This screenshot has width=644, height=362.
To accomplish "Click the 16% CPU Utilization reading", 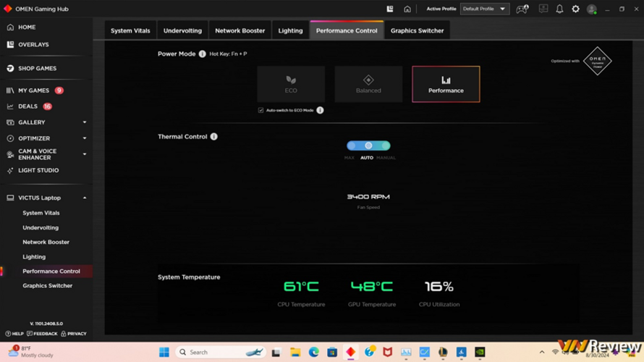I will click(x=439, y=287).
